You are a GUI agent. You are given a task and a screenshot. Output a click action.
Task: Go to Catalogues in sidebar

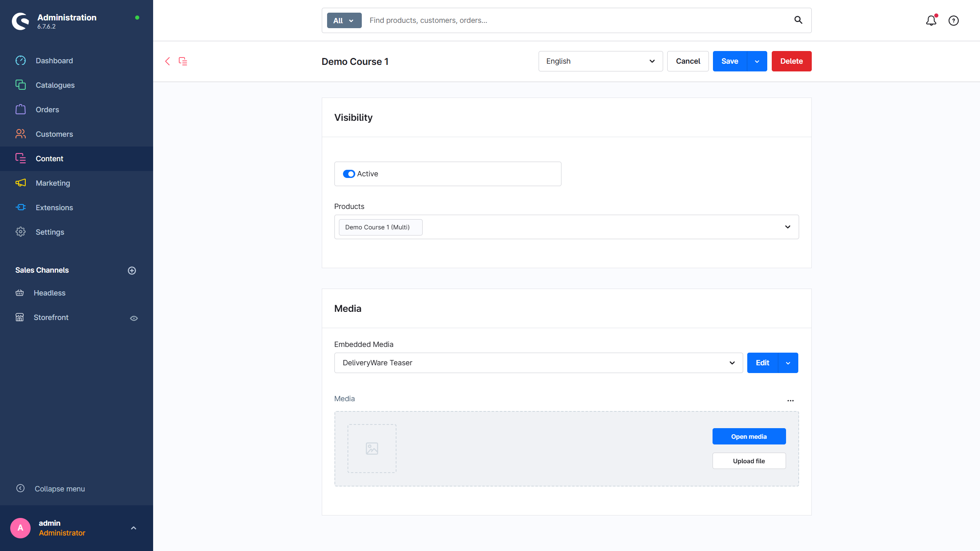click(x=55, y=85)
